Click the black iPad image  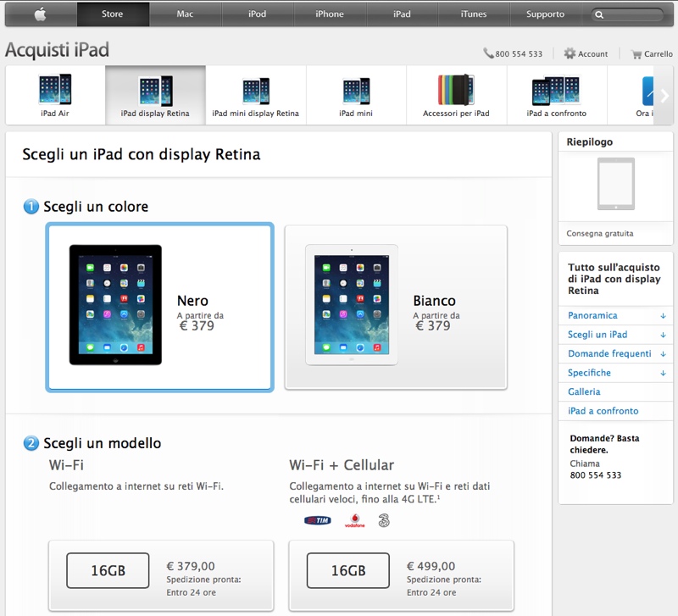pos(115,305)
